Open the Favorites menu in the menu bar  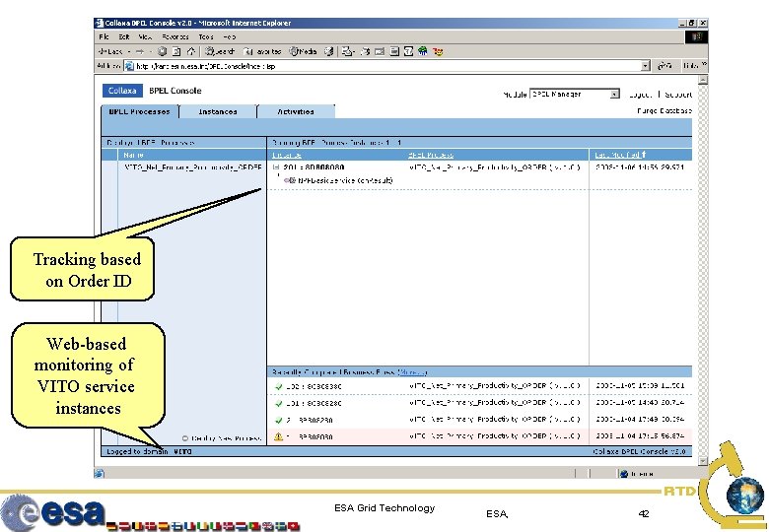[x=175, y=36]
